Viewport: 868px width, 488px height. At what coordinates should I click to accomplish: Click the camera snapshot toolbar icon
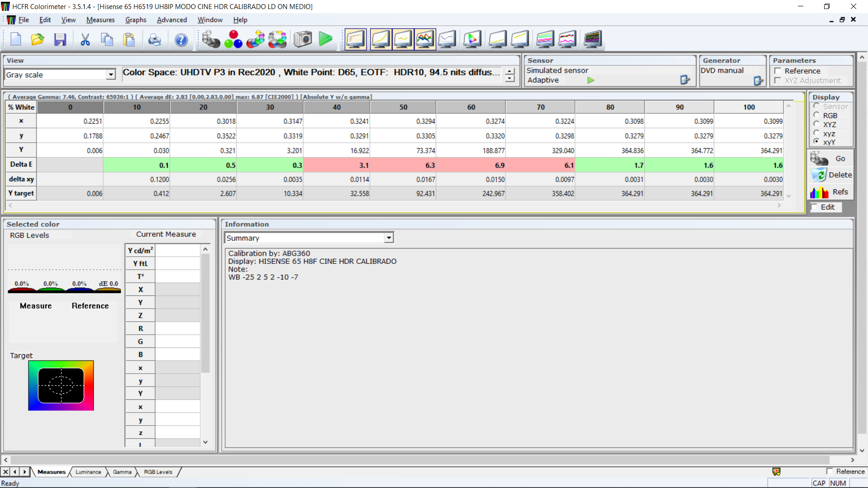[x=303, y=39]
